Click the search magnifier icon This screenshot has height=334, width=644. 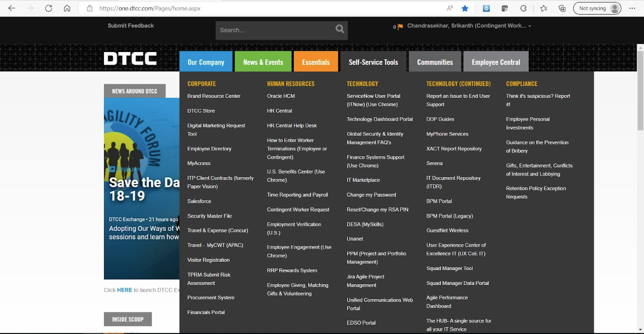click(340, 29)
